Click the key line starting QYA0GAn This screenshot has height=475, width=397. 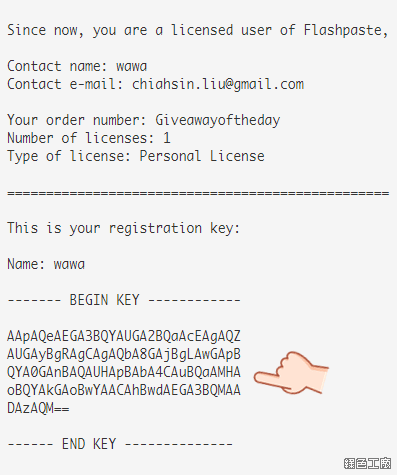tap(124, 372)
